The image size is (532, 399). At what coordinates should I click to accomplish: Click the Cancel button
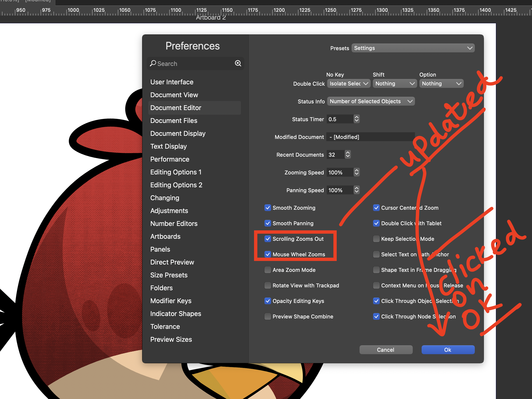[x=385, y=350]
